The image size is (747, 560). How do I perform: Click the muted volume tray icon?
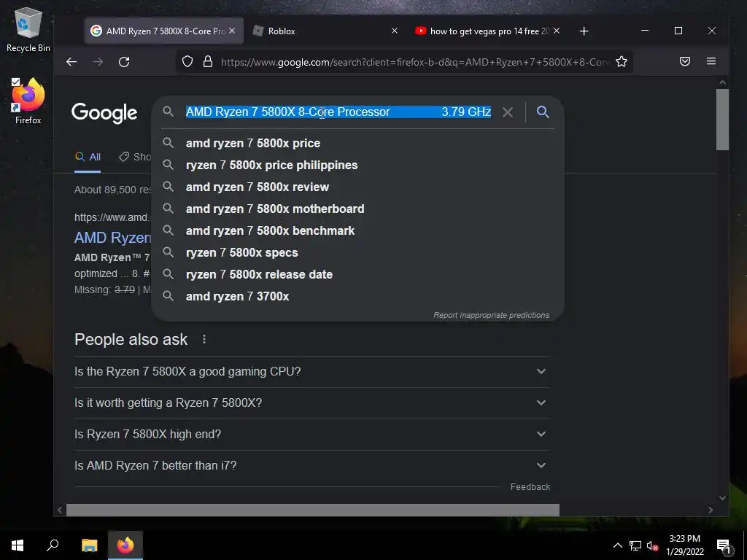pyautogui.click(x=652, y=545)
